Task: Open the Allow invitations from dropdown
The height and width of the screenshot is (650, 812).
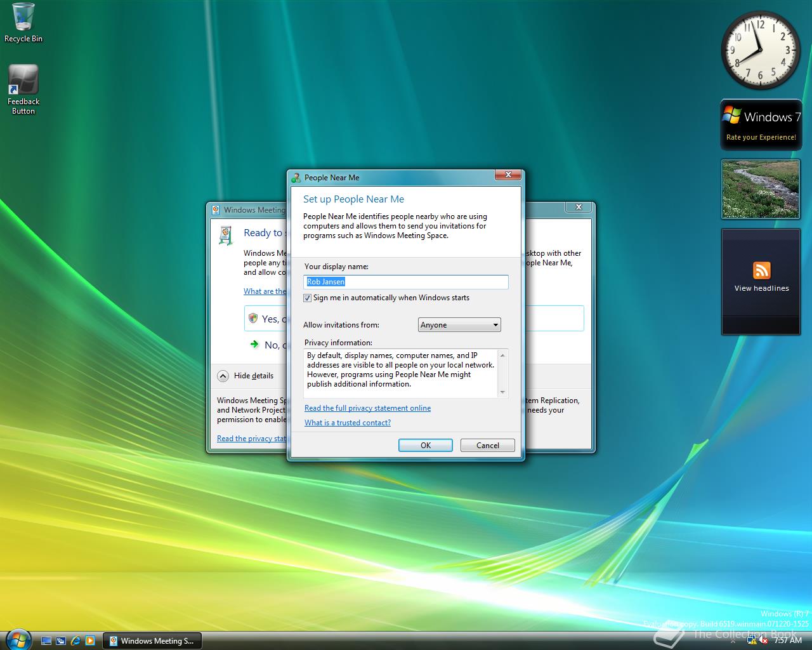Action: tap(459, 325)
